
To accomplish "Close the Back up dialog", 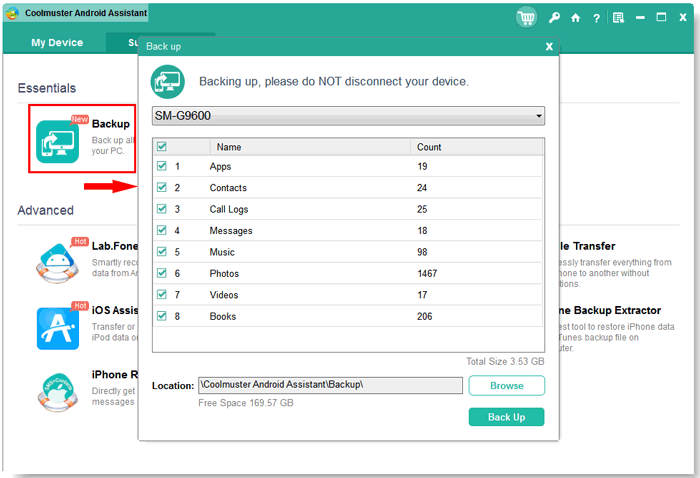I will pos(549,46).
